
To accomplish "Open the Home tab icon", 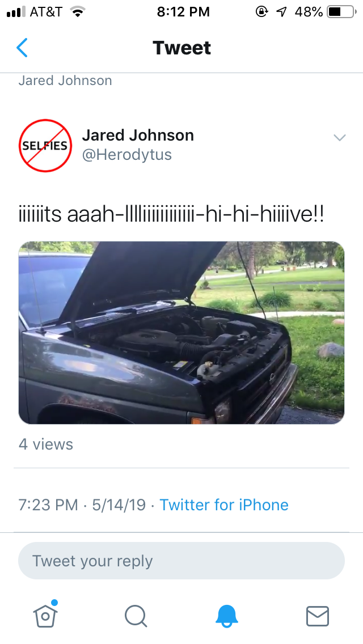I will 45,614.
